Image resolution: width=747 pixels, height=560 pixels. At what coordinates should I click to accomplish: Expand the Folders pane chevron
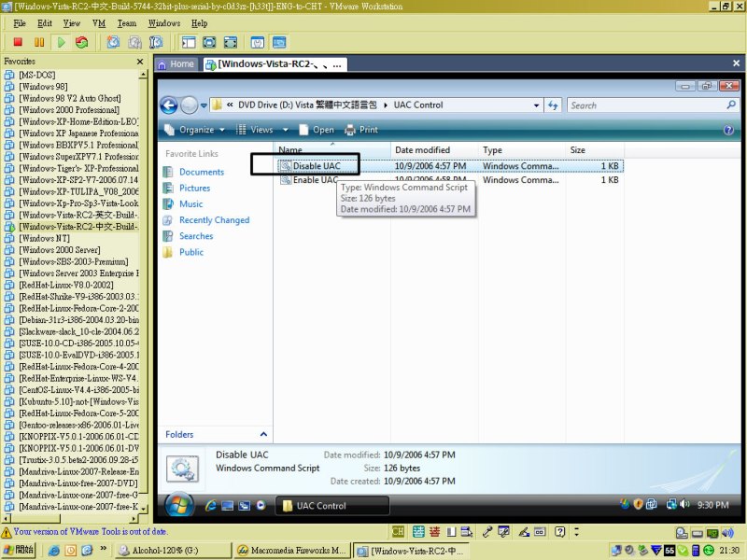(263, 434)
